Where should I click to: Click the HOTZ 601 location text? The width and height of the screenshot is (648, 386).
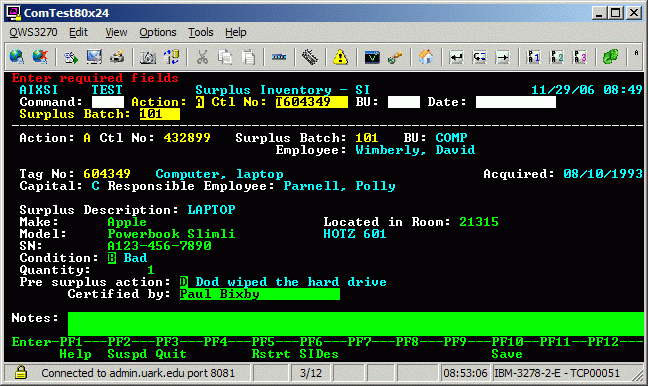click(355, 234)
